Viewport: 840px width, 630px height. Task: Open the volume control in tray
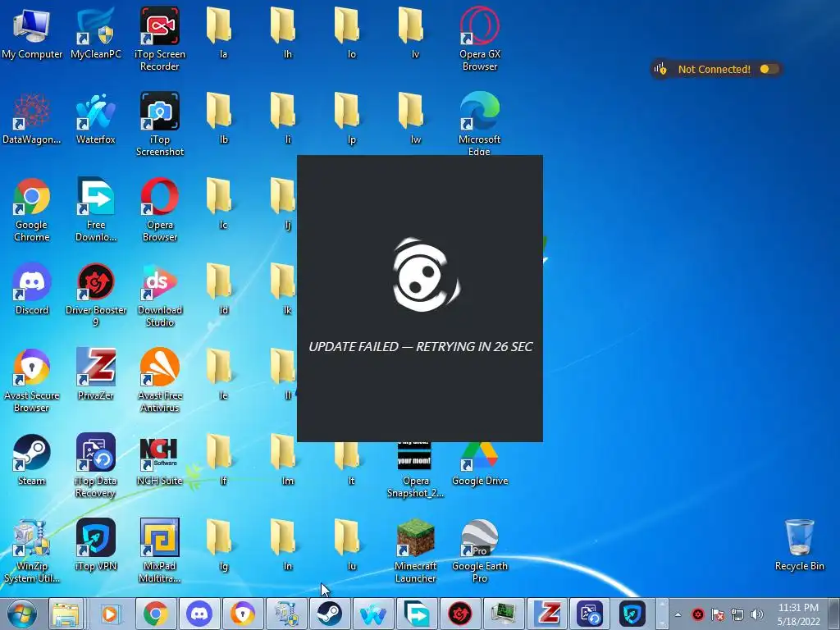point(757,614)
